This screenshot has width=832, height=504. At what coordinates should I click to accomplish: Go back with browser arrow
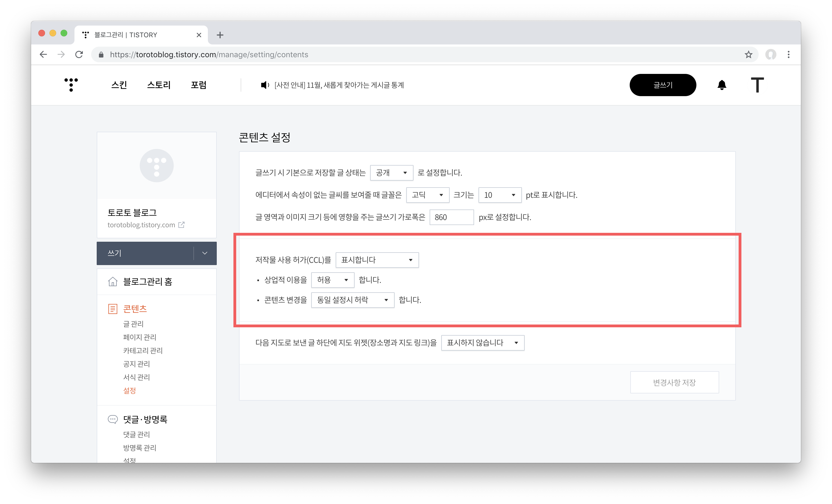pos(43,55)
